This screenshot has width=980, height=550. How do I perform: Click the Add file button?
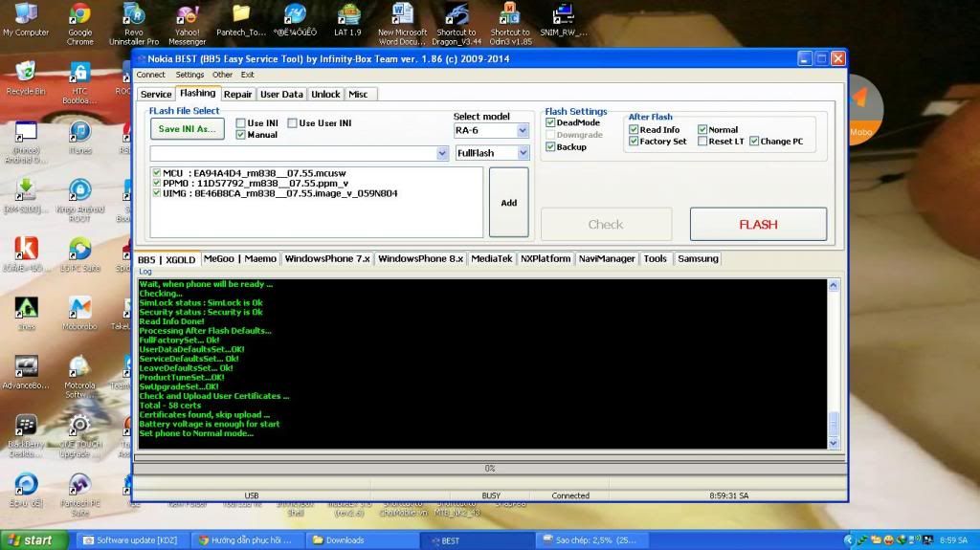tap(509, 203)
